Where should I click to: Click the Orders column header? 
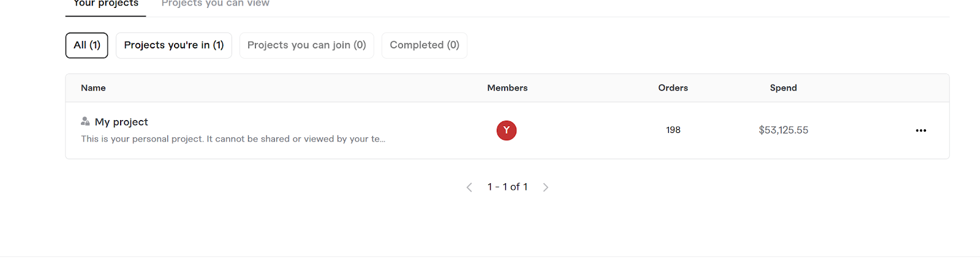(x=673, y=88)
